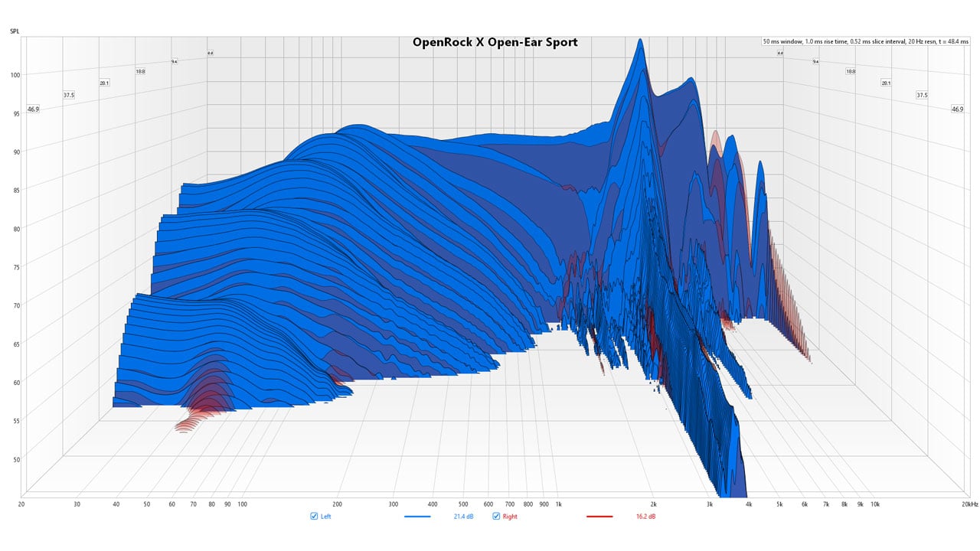Screen dimensions: 980x551
Task: Click the 4k frequency axis label
Action: 749,504
